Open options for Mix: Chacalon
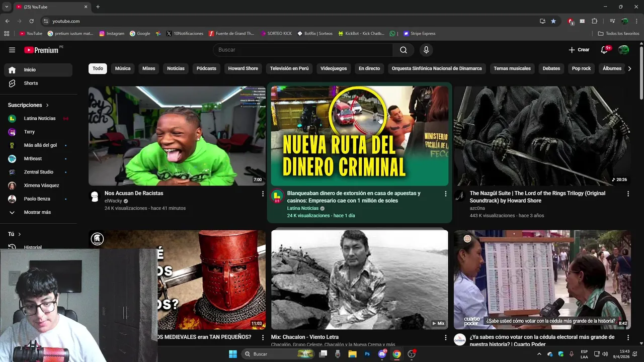Viewport: 644px width, 362px height. [445, 337]
